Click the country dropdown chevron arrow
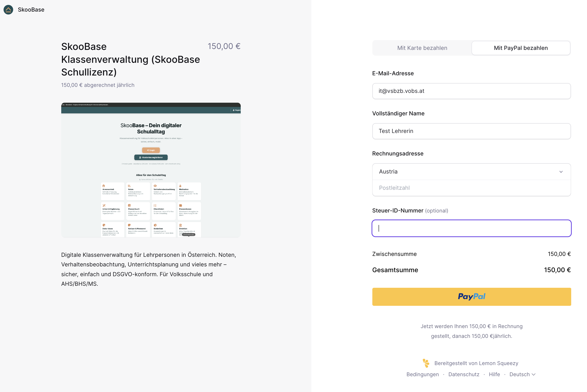 click(561, 172)
